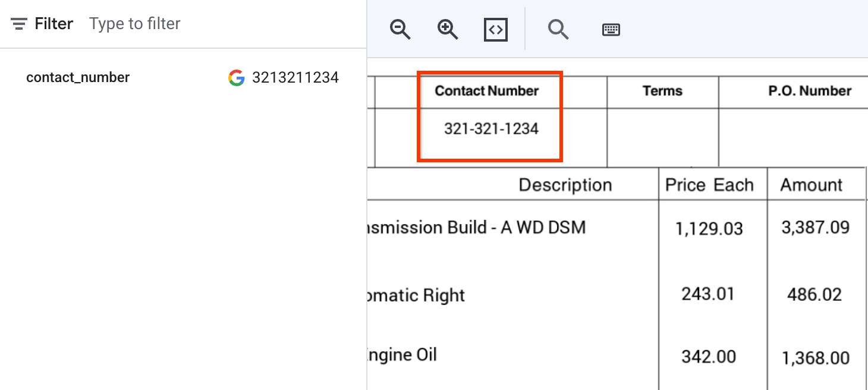Click the Terms column header
The image size is (868, 390).
click(x=662, y=91)
